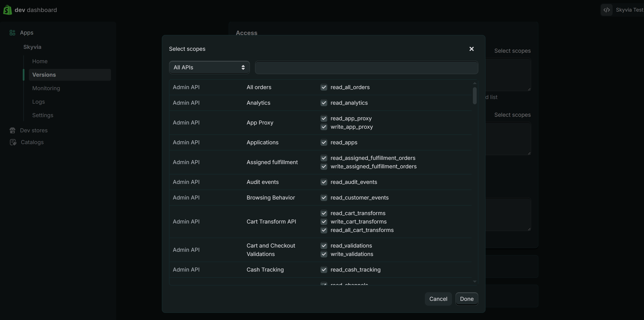This screenshot has width=644, height=320.
Task: Uncheck the read_customer_events scope
Action: pos(324,198)
